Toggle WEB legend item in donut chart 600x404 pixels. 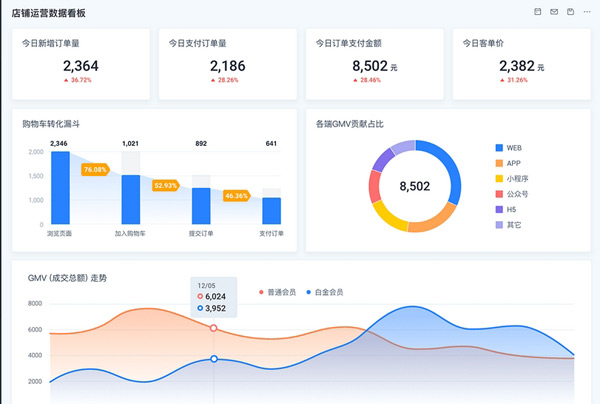click(x=507, y=147)
